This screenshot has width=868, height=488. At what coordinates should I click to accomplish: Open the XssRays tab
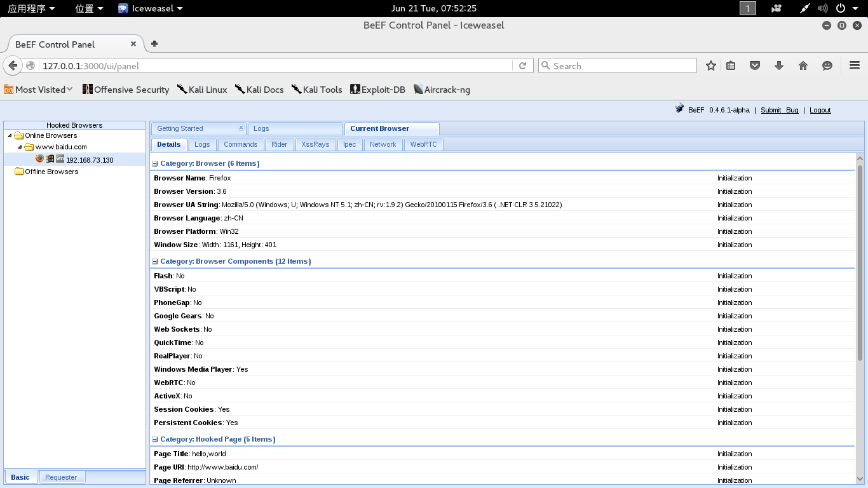(x=315, y=144)
